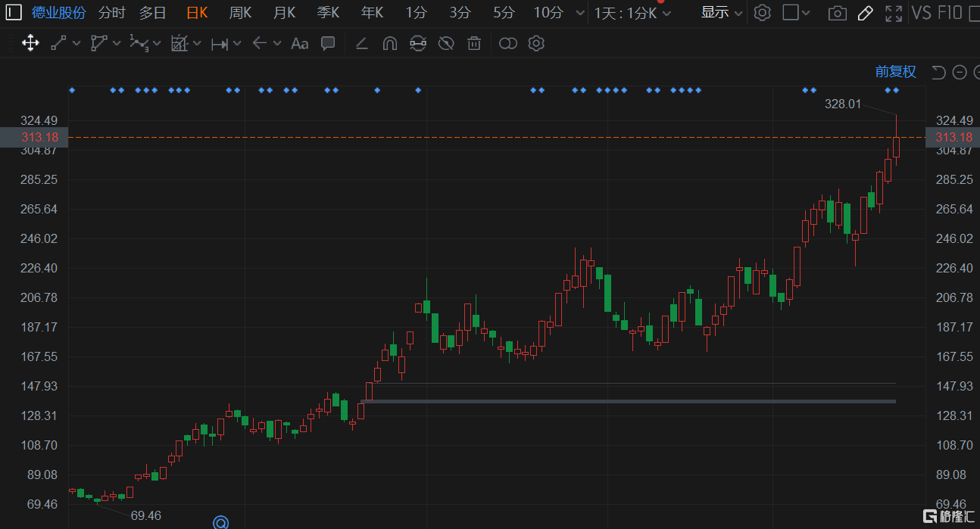Undo the last chart zoom action
This screenshot has width=980, height=529.
click(x=938, y=72)
